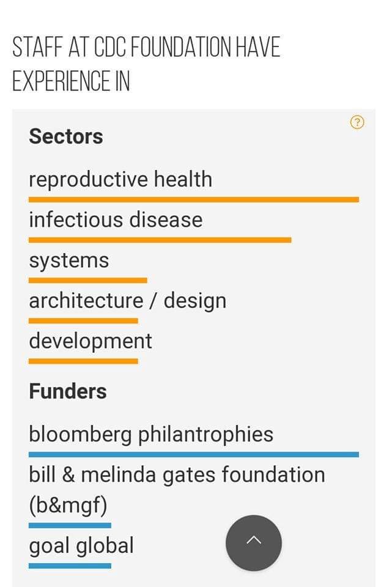
Task: Open the infectious disease sector
Action: [116, 220]
